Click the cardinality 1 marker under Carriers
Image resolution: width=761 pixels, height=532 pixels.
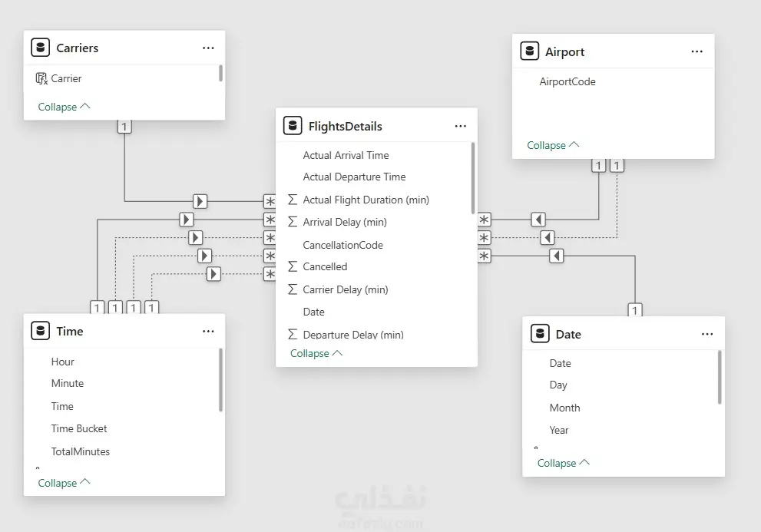(124, 127)
